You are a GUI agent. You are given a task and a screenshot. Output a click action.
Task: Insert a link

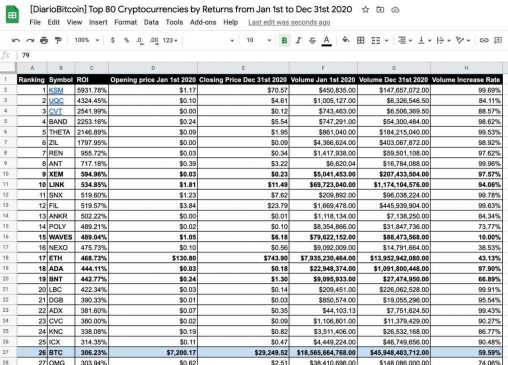tap(484, 40)
